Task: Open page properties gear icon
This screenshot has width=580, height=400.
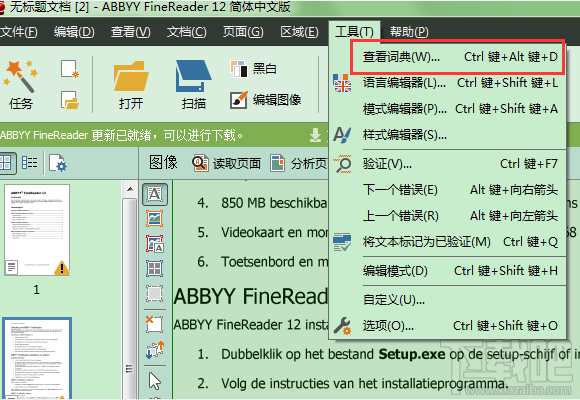Action: tap(58, 163)
